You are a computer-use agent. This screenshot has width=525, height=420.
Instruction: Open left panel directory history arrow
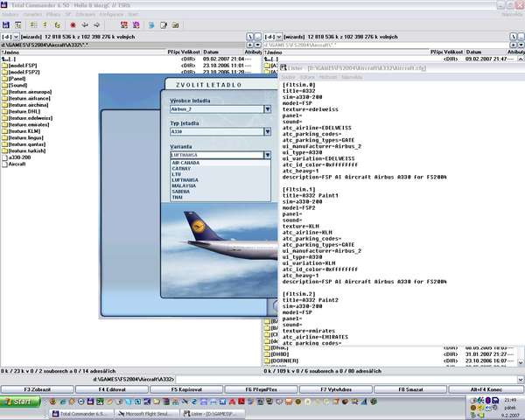click(258, 45)
